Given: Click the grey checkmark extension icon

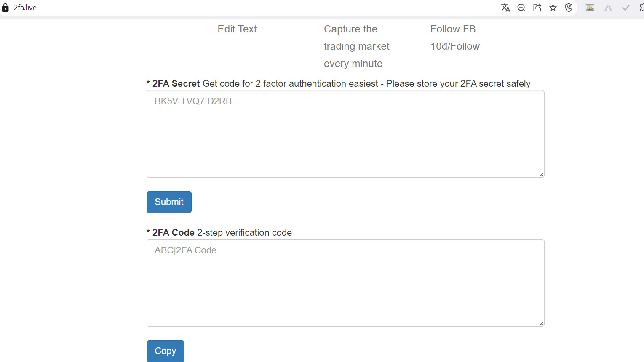Looking at the screenshot, I should (x=626, y=8).
